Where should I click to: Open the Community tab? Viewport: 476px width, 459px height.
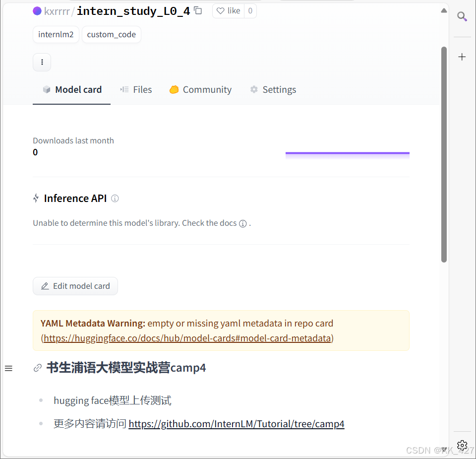coord(200,90)
